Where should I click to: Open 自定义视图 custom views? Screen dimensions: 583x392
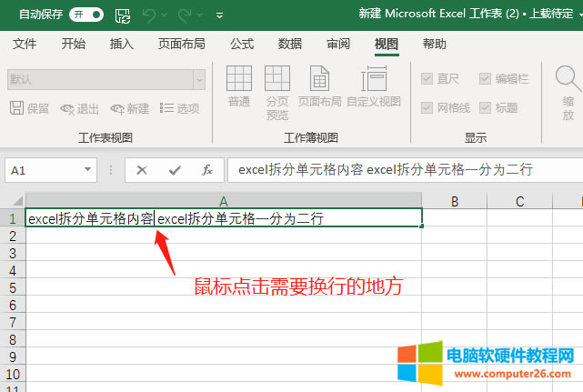(x=374, y=86)
